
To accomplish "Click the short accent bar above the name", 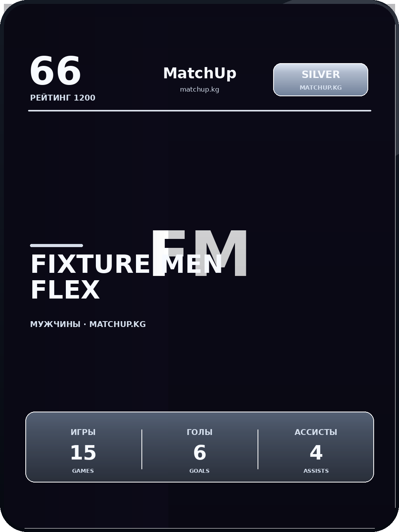I will click(56, 246).
